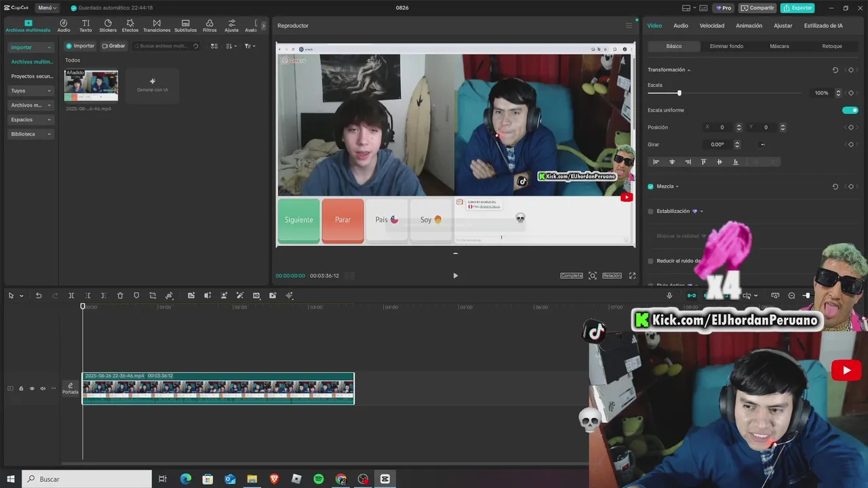Open File Explorer from taskbar
Screen dimensions: 868x488
tap(252, 479)
